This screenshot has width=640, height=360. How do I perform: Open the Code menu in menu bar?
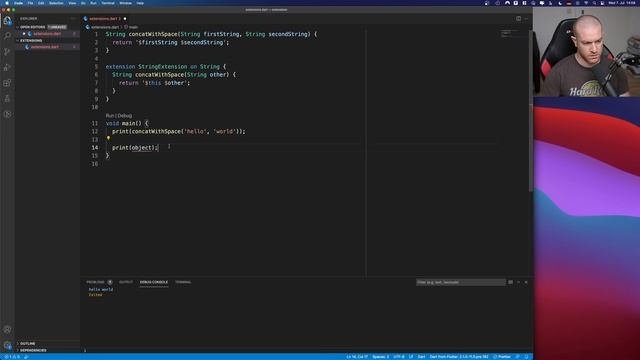point(19,3)
